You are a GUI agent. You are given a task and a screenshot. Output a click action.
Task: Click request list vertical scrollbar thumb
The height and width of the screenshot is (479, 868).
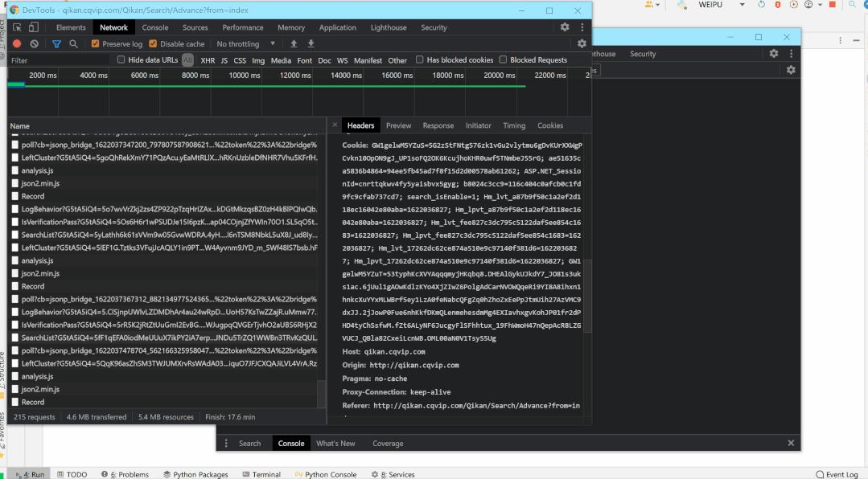click(x=322, y=394)
